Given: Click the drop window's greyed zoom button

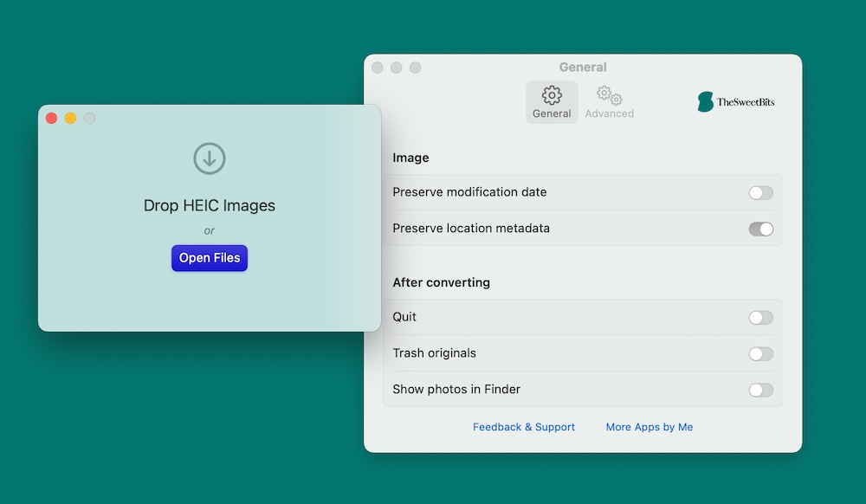Looking at the screenshot, I should tap(89, 118).
